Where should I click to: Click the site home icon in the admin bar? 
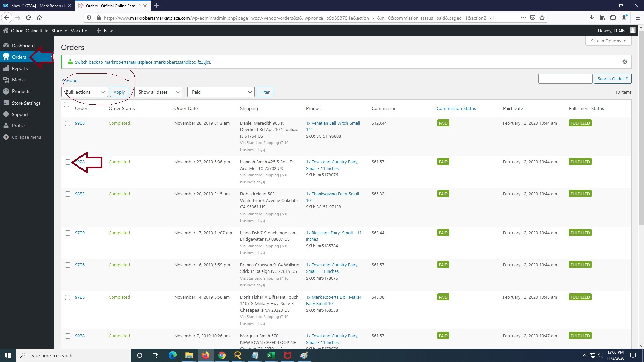pyautogui.click(x=6, y=31)
